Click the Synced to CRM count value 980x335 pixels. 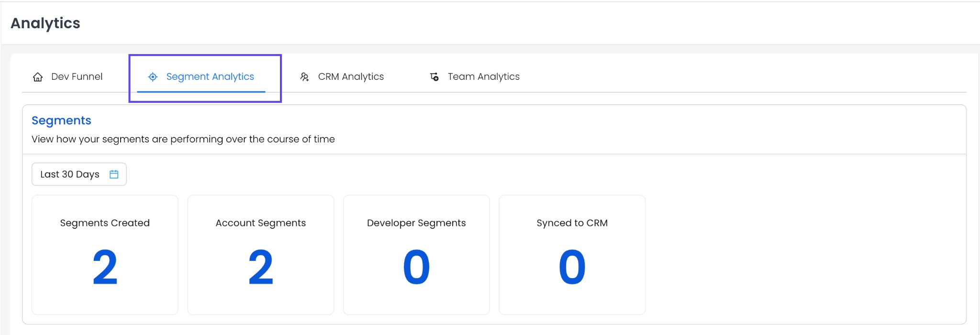click(x=572, y=267)
